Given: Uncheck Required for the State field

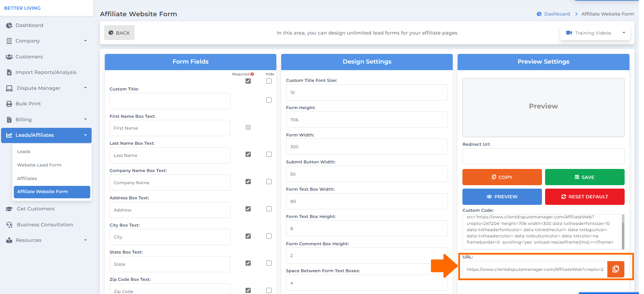Looking at the screenshot, I should click(x=248, y=263).
